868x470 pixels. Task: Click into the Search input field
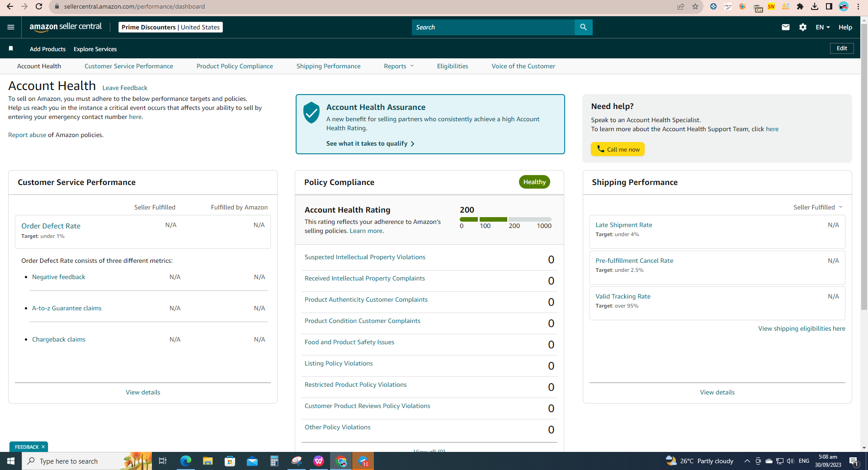[x=493, y=27]
